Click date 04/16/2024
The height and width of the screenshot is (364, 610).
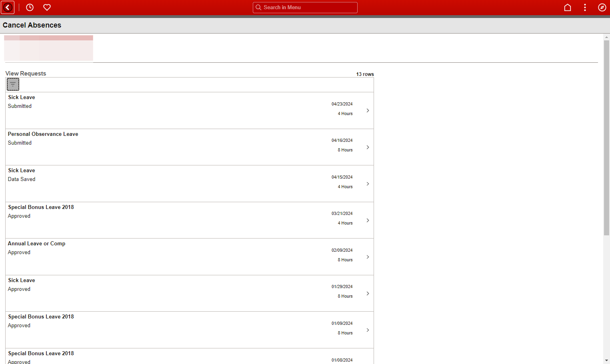(x=342, y=140)
